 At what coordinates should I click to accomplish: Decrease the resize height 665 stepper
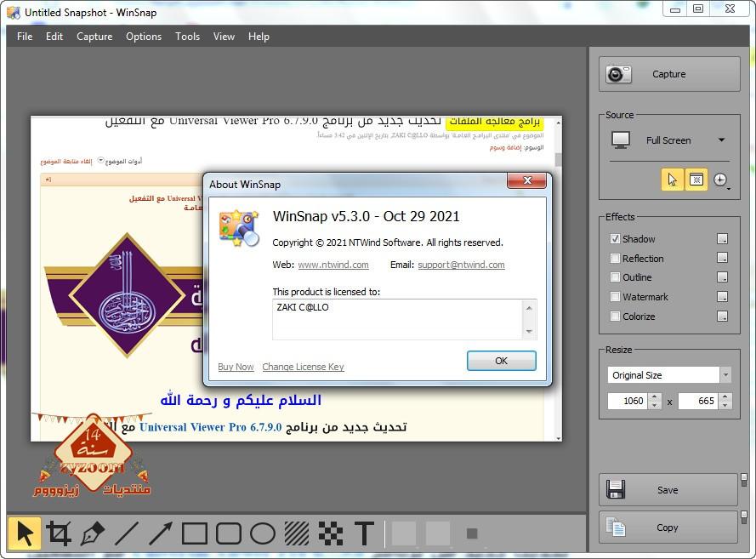725,405
